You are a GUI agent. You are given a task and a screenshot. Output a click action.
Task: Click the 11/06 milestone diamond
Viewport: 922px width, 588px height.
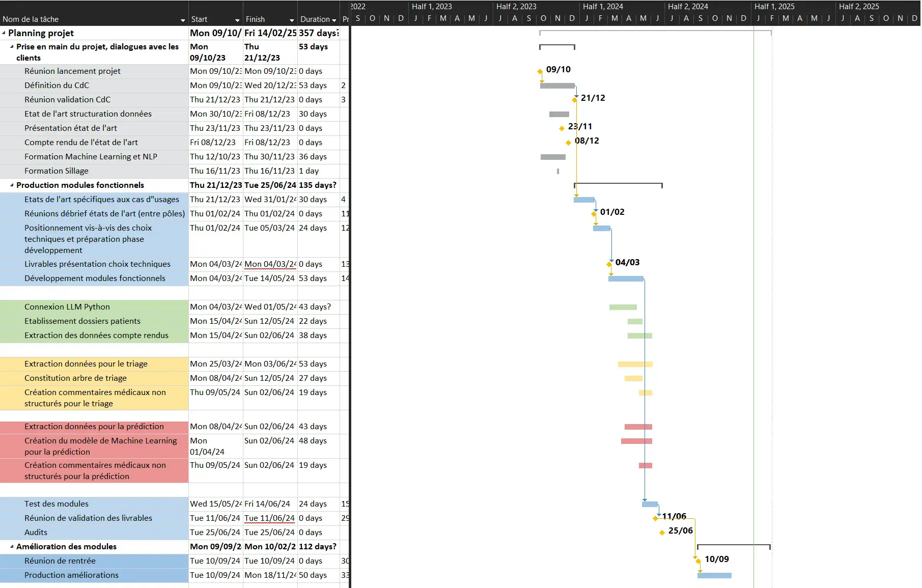tap(656, 518)
